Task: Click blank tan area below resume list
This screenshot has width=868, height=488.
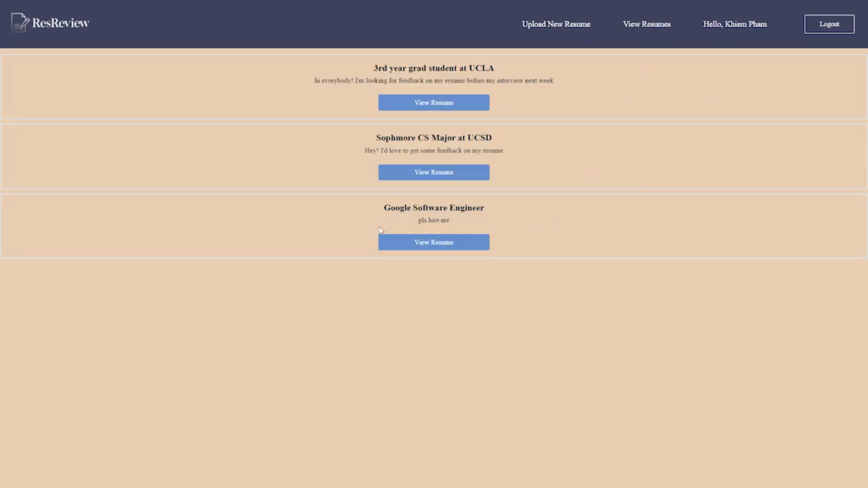Action: (x=434, y=371)
